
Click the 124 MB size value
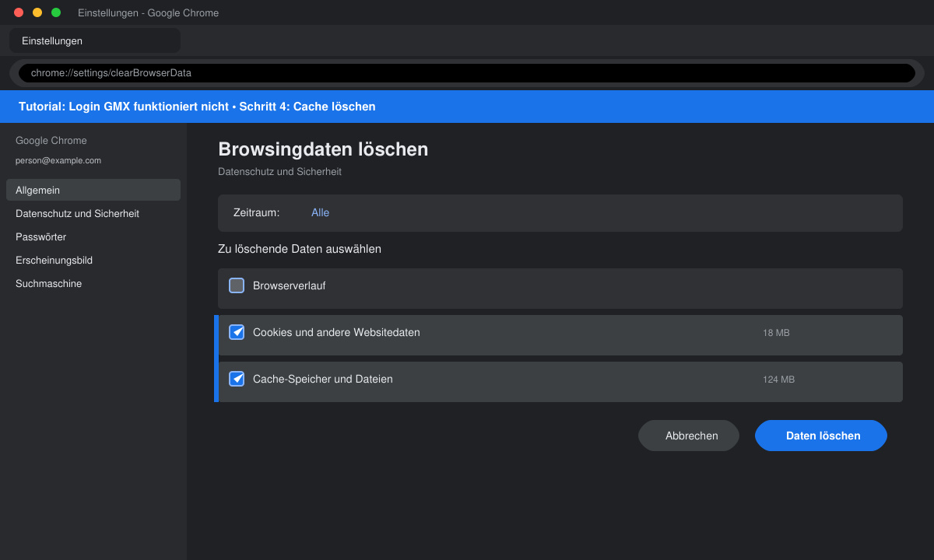[778, 380]
